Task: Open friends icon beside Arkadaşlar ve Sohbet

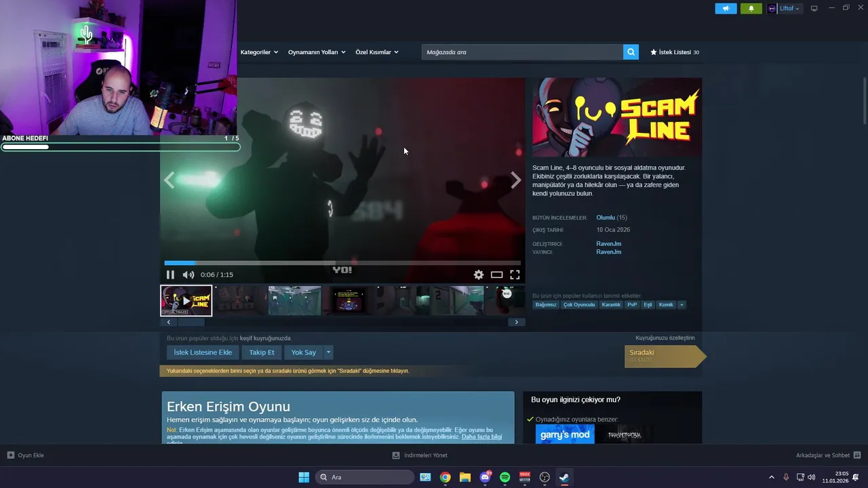Action: (857, 455)
